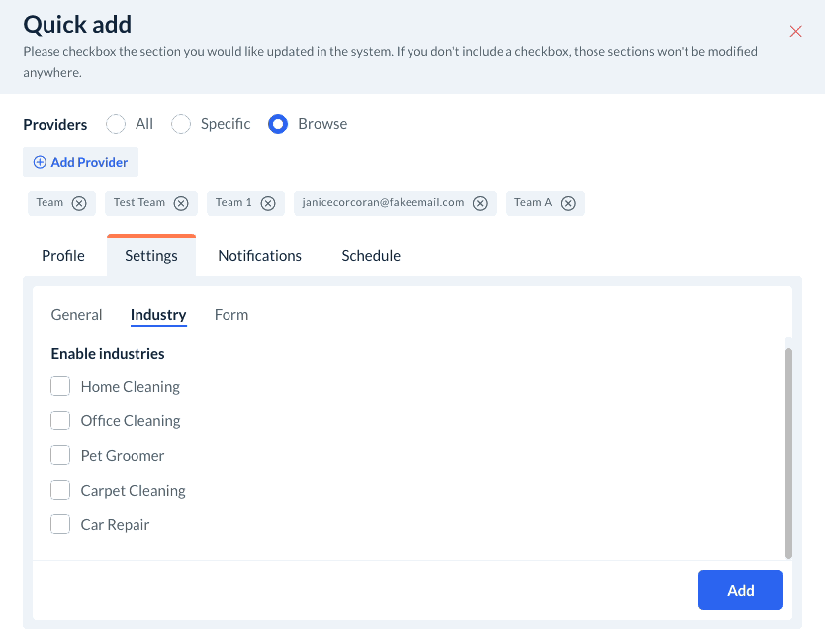The image size is (825, 644).
Task: Tick the Pet Groomer checkbox
Action: [x=60, y=455]
